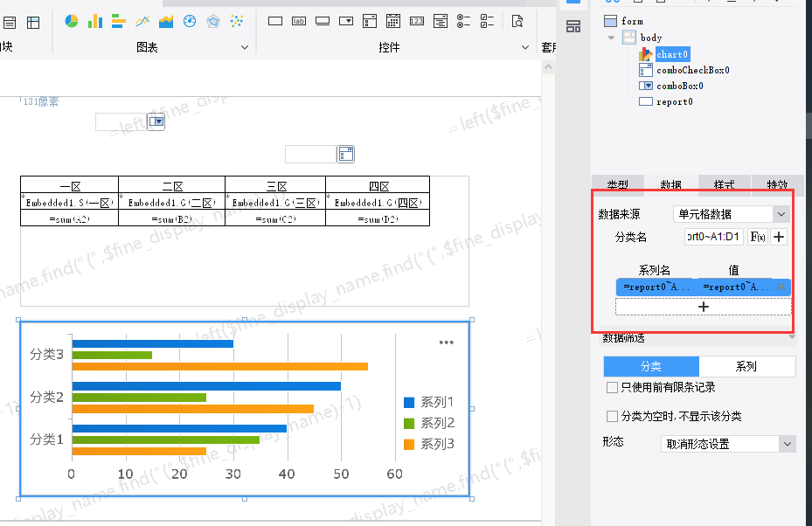The image size is (812, 526).
Task: Click the 值 cell =report0~A...
Action: pos(736,287)
